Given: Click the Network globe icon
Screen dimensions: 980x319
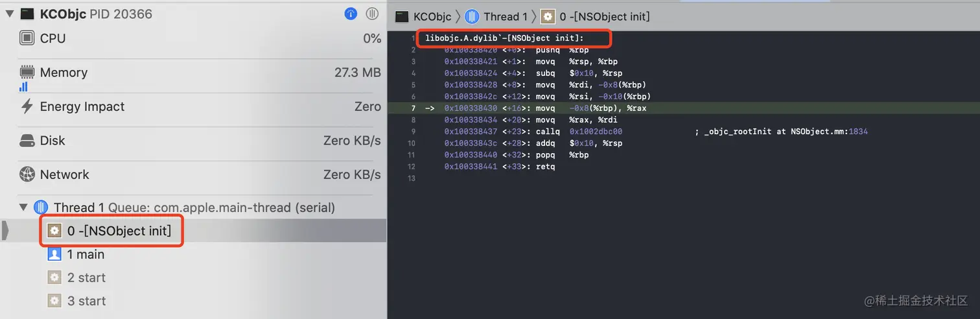Looking at the screenshot, I should click(x=27, y=174).
